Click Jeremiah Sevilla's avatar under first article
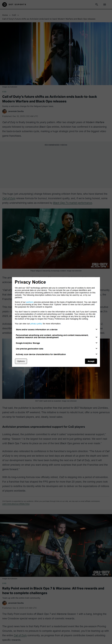112x644 pixels. pyautogui.click(x=5, y=111)
